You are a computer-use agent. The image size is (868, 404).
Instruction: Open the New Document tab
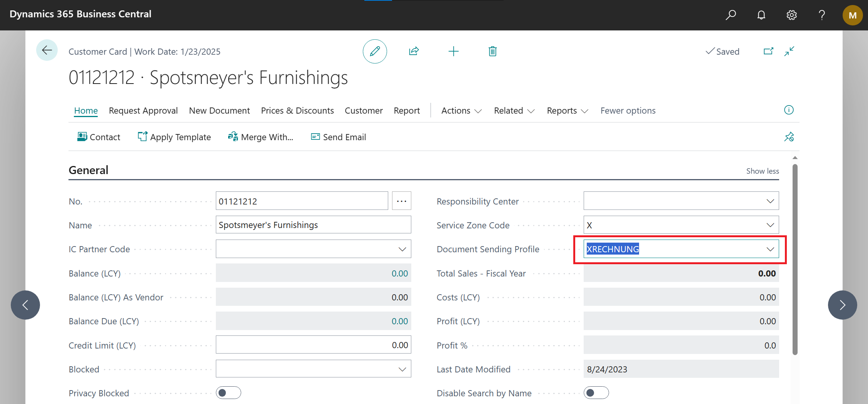(x=219, y=111)
